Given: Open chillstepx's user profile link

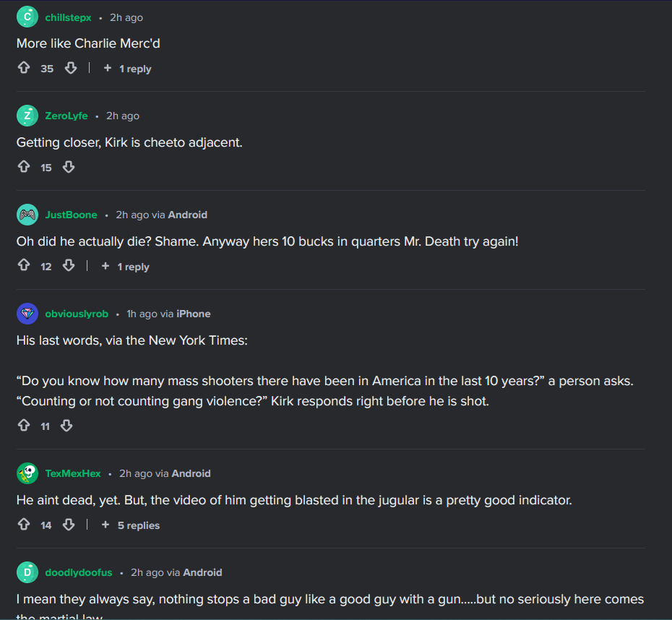Looking at the screenshot, I should click(x=68, y=17).
